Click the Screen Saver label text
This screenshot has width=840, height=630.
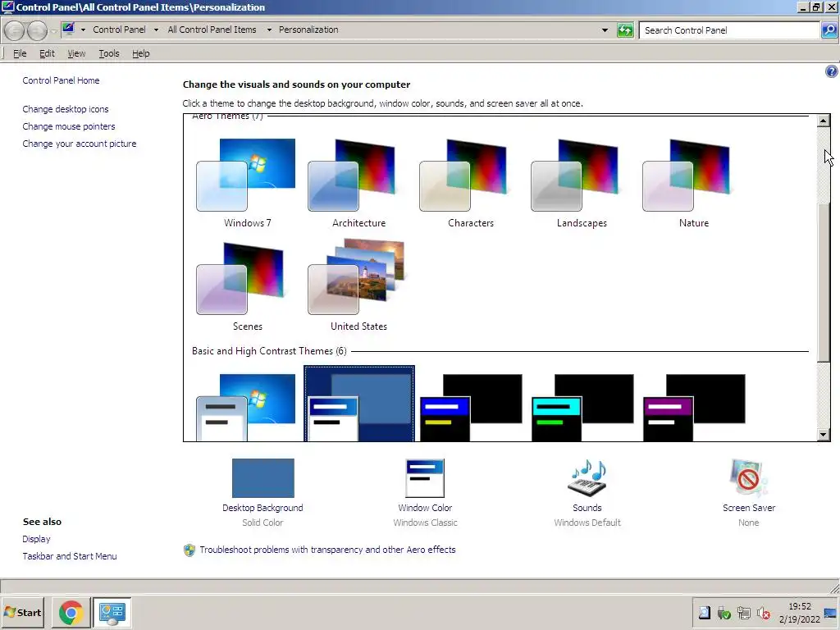pyautogui.click(x=748, y=508)
